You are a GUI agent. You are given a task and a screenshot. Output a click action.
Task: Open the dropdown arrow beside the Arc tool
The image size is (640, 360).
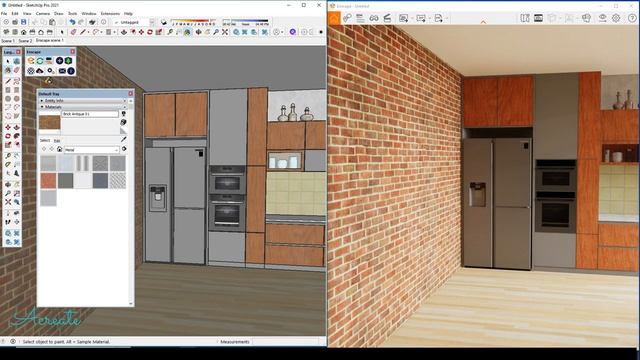101,32
